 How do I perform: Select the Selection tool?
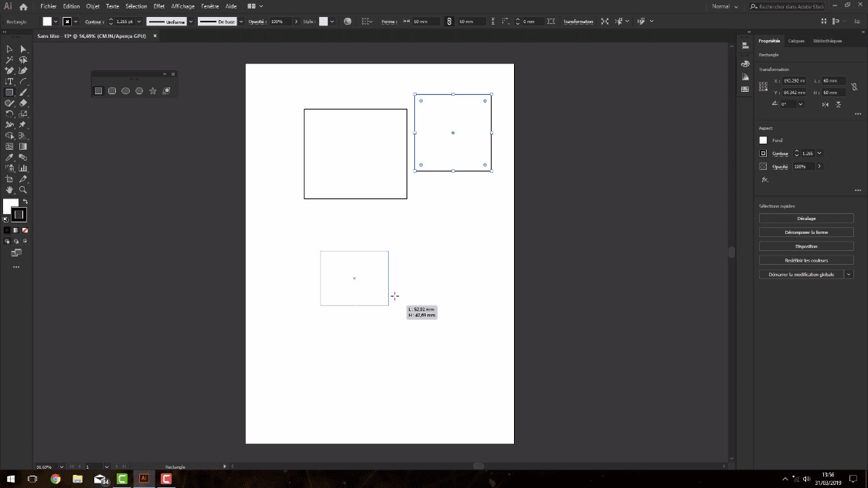(10, 49)
